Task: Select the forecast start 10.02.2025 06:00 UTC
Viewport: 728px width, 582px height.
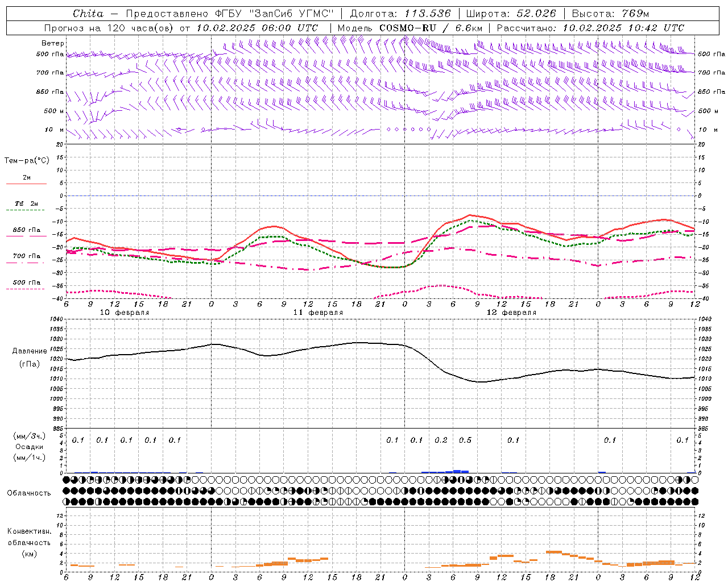Action: [257, 28]
